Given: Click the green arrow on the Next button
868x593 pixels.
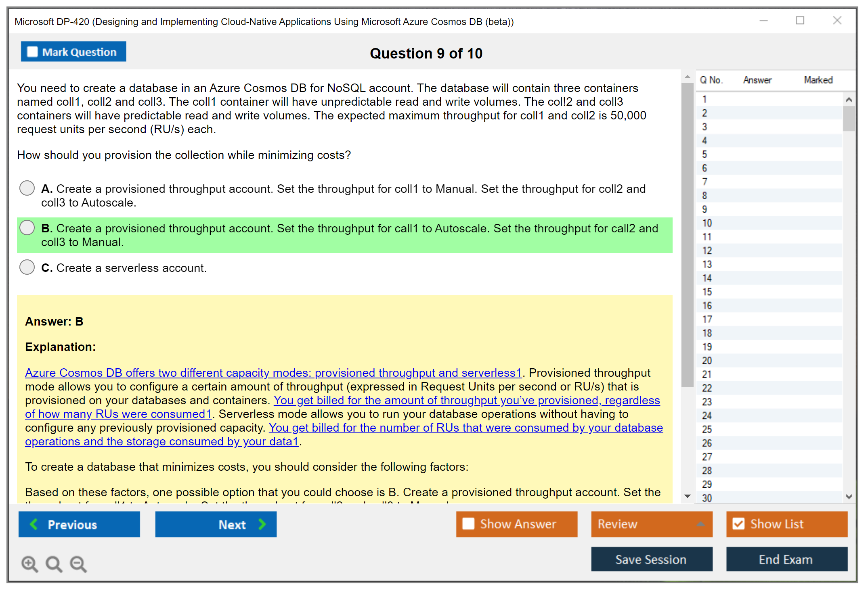Looking at the screenshot, I should [262, 524].
